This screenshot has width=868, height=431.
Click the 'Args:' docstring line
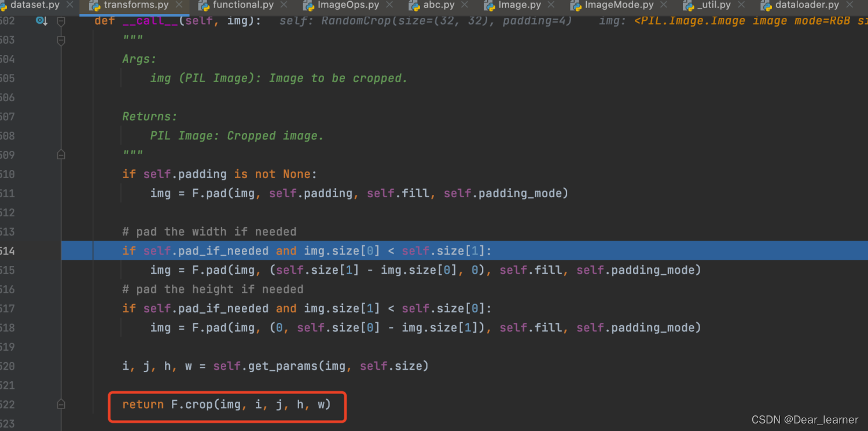pyautogui.click(x=139, y=59)
